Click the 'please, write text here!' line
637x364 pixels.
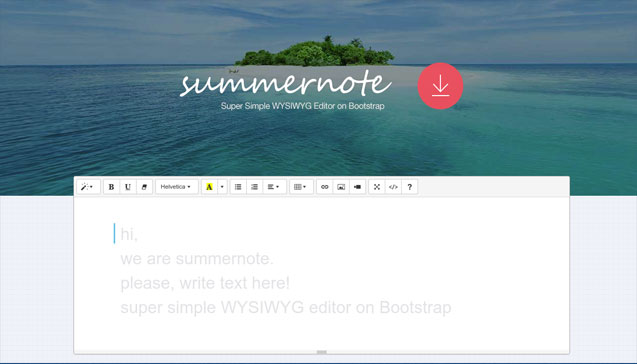(205, 283)
